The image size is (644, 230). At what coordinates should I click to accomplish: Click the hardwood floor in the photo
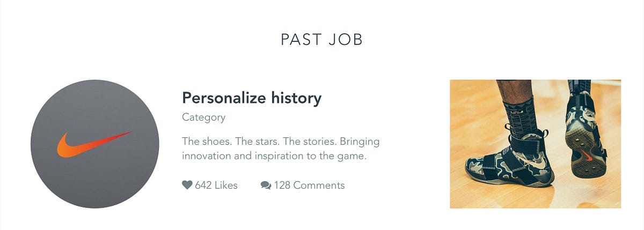point(472,107)
